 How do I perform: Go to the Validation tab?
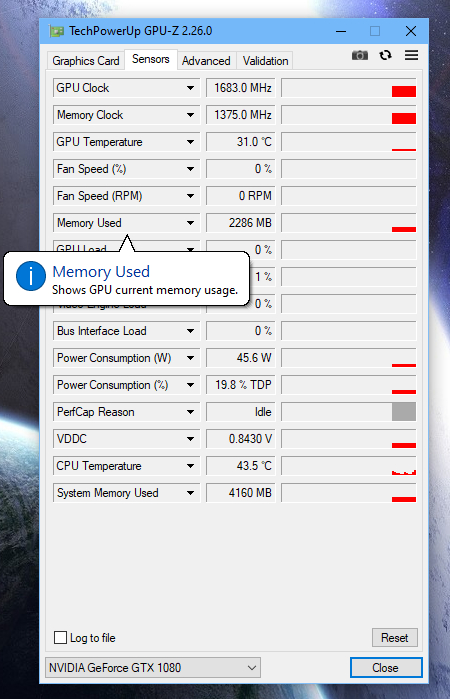[x=265, y=61]
